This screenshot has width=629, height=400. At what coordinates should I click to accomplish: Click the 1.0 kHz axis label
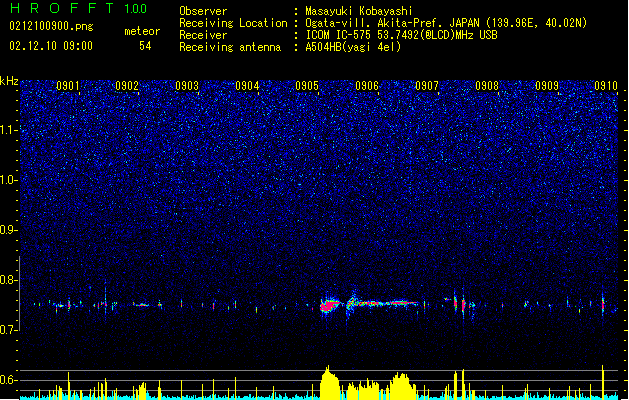[x=8, y=180]
